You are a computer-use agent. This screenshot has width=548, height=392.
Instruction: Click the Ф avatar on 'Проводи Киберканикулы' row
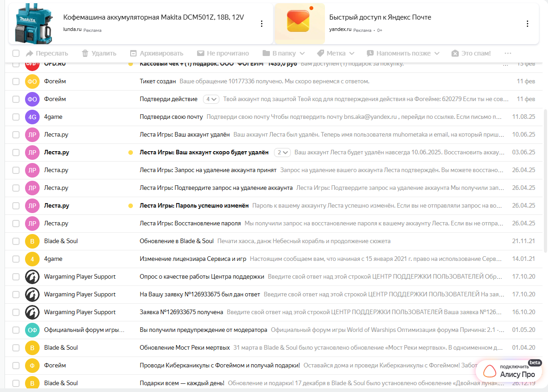[32, 366]
